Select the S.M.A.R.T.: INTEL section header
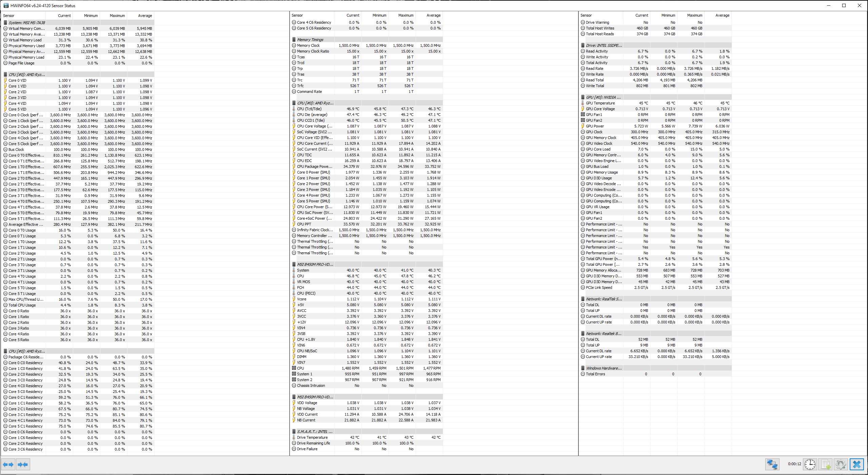Image resolution: width=868 pixels, height=475 pixels. pyautogui.click(x=315, y=432)
